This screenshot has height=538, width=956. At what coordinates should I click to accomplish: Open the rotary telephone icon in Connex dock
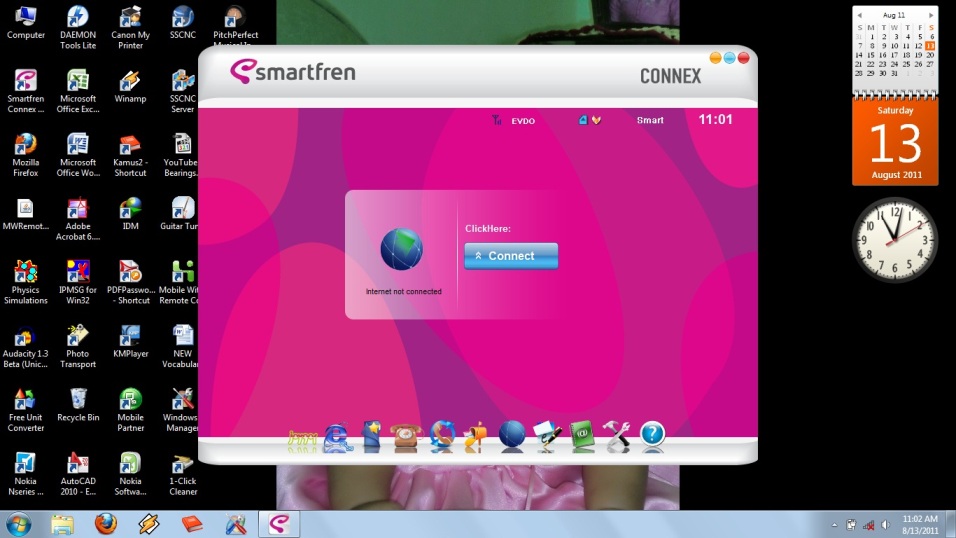pyautogui.click(x=406, y=437)
